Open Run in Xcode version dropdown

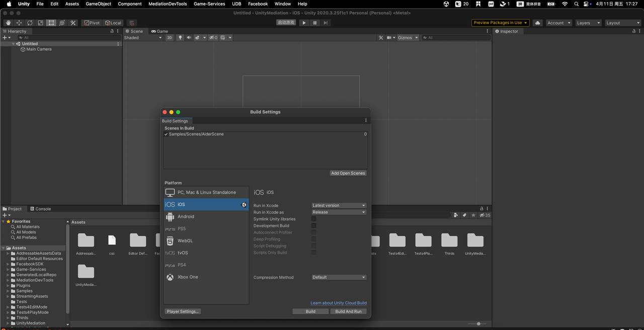point(339,206)
